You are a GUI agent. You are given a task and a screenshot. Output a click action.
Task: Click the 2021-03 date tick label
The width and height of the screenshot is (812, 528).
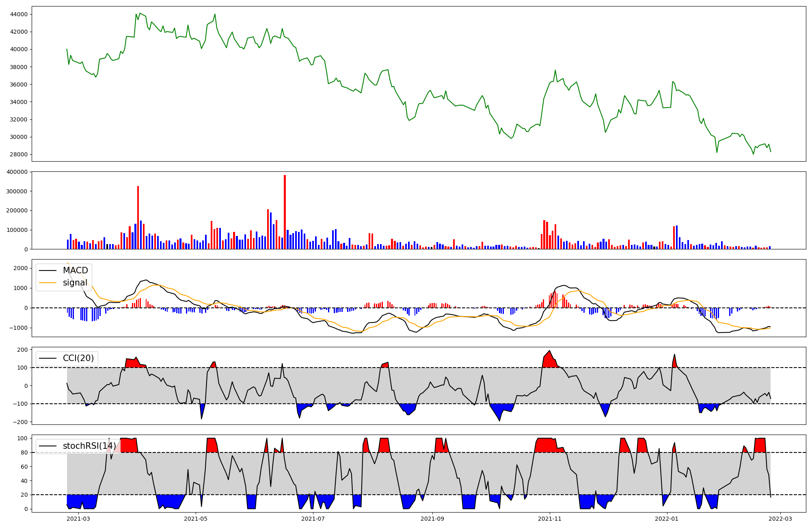point(78,519)
